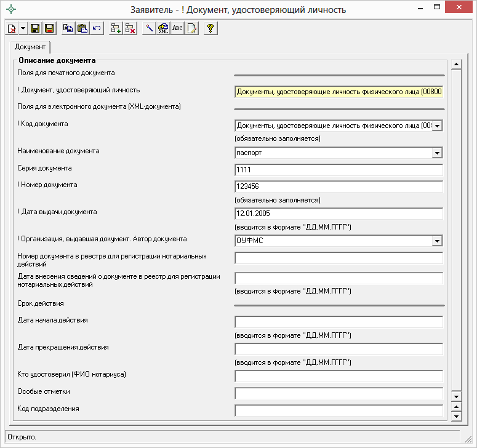
Task: Run the ABC spell check icon
Action: coord(177,28)
